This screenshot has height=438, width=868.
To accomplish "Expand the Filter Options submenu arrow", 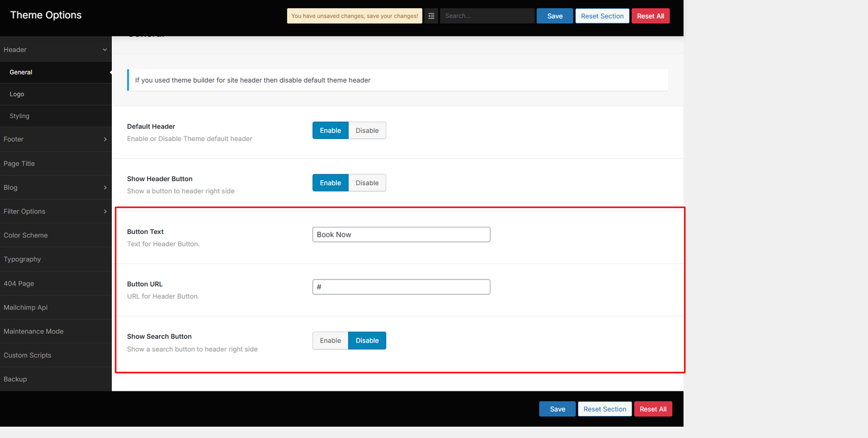I will [x=105, y=212].
